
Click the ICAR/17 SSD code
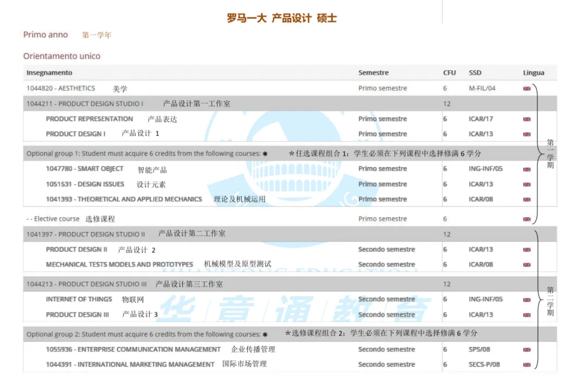tap(481, 119)
